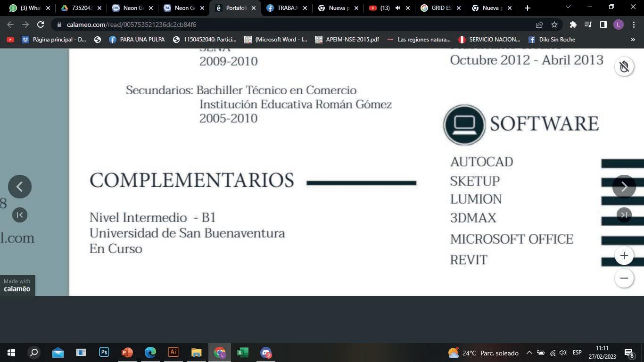Go to the next page in Calameo viewer
This screenshot has height=362, width=644.
(x=624, y=187)
